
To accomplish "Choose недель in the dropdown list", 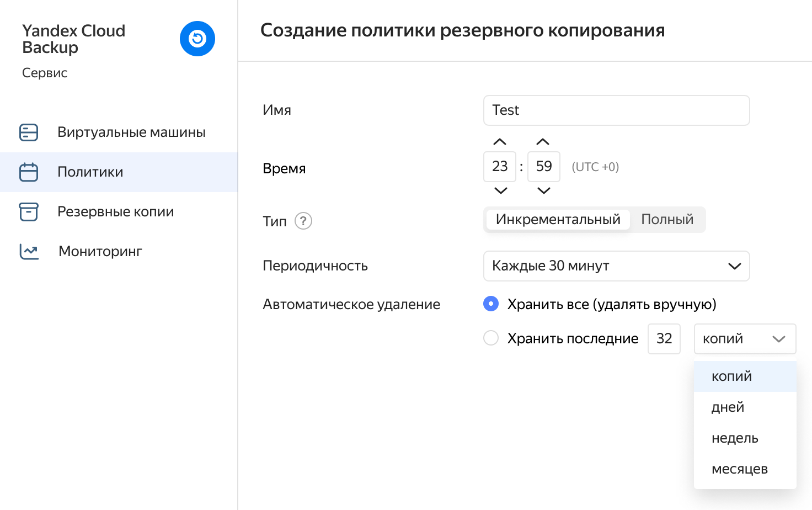I will tap(745, 438).
